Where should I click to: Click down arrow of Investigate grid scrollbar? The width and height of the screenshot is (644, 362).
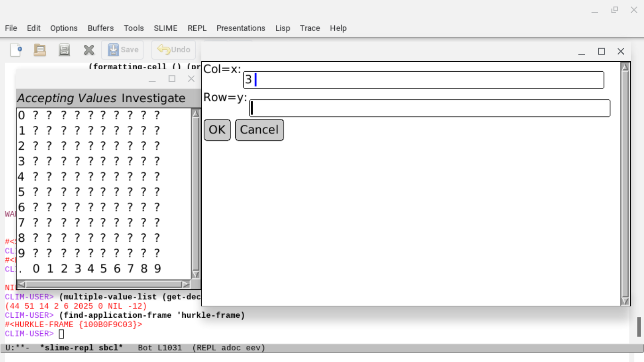(196, 274)
